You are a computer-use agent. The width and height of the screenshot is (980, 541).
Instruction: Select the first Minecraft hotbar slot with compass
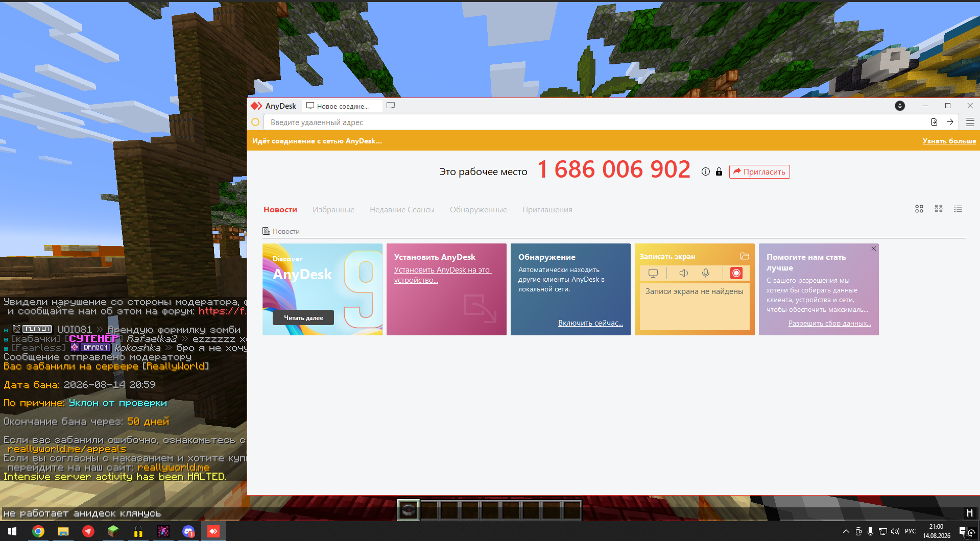pos(409,510)
